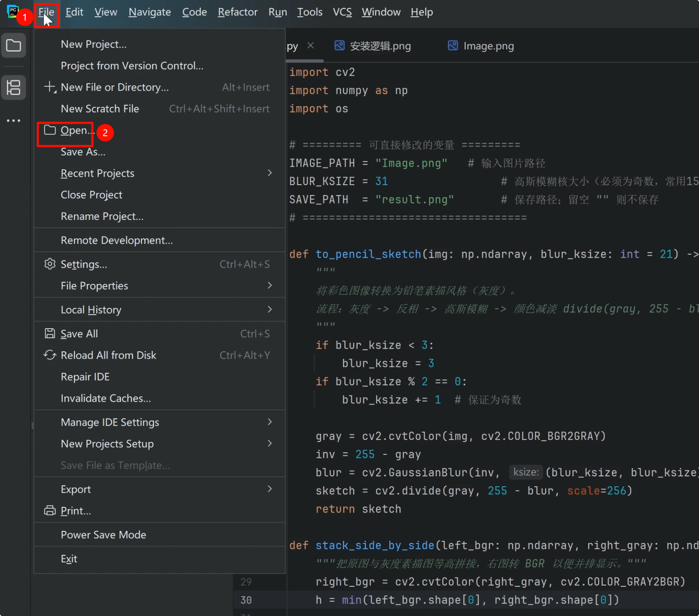Select New Scratch File entry

(x=159, y=109)
